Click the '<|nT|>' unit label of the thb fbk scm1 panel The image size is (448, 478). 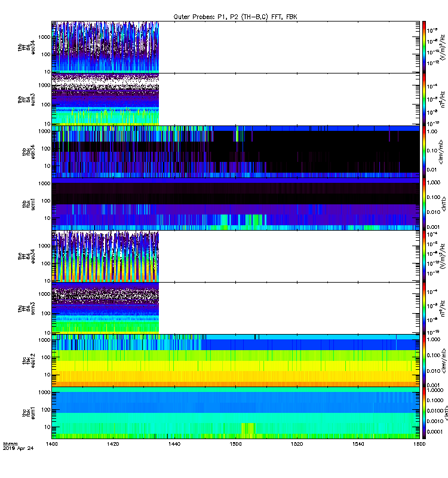pyautogui.click(x=444, y=204)
